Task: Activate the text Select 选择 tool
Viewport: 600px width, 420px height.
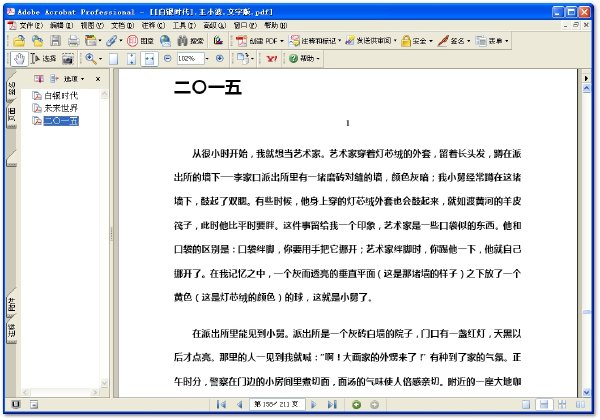Action: [43, 59]
